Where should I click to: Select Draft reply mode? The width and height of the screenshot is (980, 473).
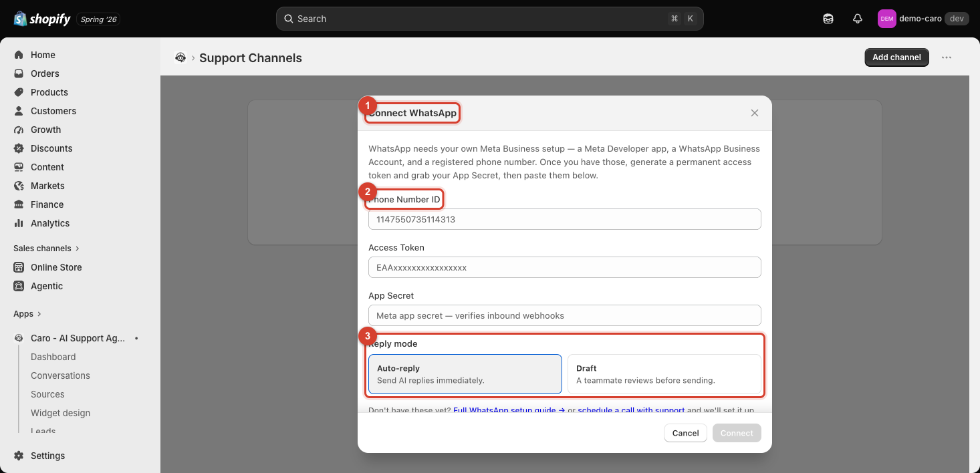click(664, 374)
